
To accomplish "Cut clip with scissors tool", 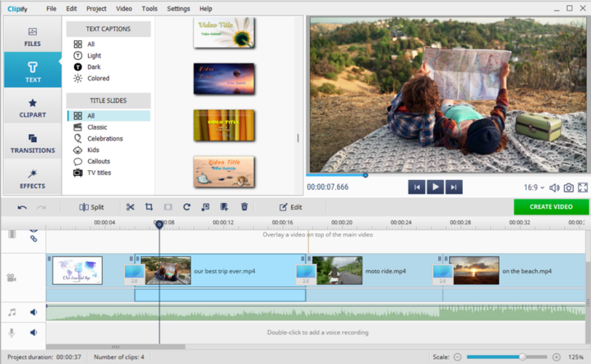I will [130, 207].
